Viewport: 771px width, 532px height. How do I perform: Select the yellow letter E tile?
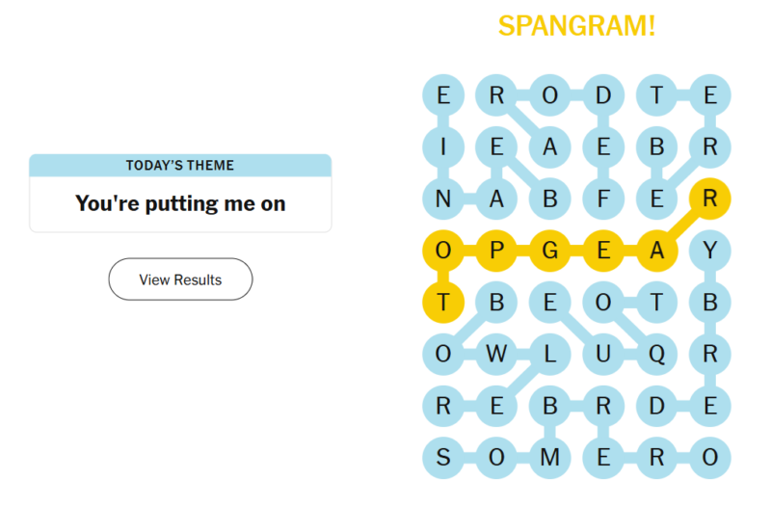pyautogui.click(x=603, y=251)
